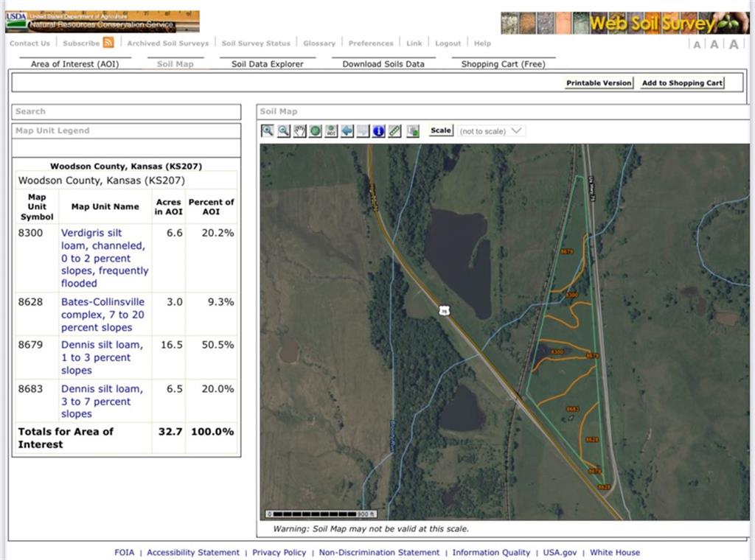The height and width of the screenshot is (560, 755).
Task: Switch to Area of Interest (AOI) tab
Action: coord(74,64)
